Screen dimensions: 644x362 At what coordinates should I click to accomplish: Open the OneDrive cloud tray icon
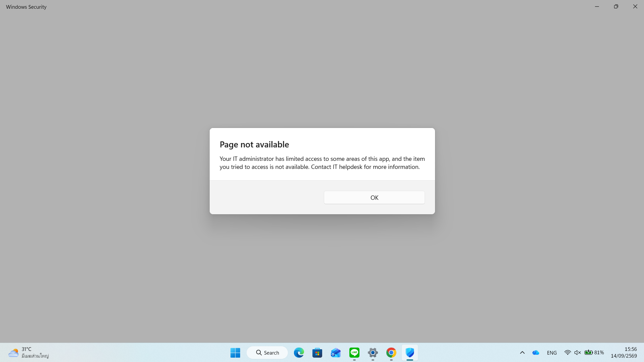tap(536, 353)
